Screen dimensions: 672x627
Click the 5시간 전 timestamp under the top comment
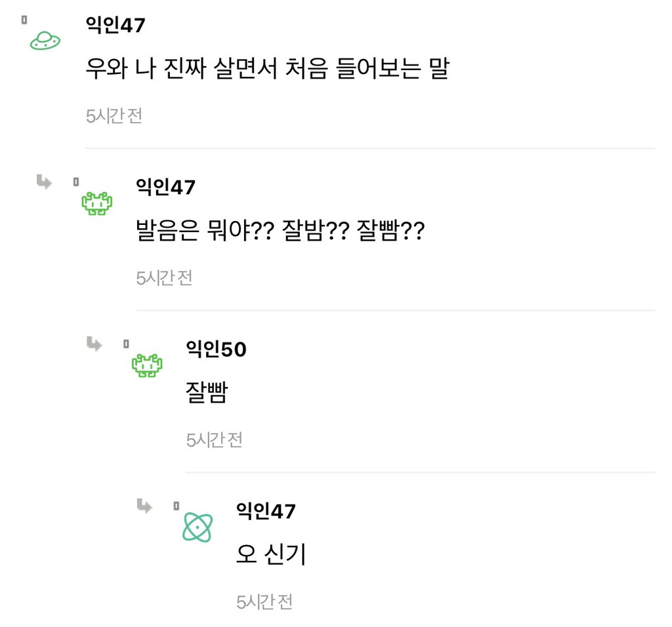pyautogui.click(x=114, y=116)
